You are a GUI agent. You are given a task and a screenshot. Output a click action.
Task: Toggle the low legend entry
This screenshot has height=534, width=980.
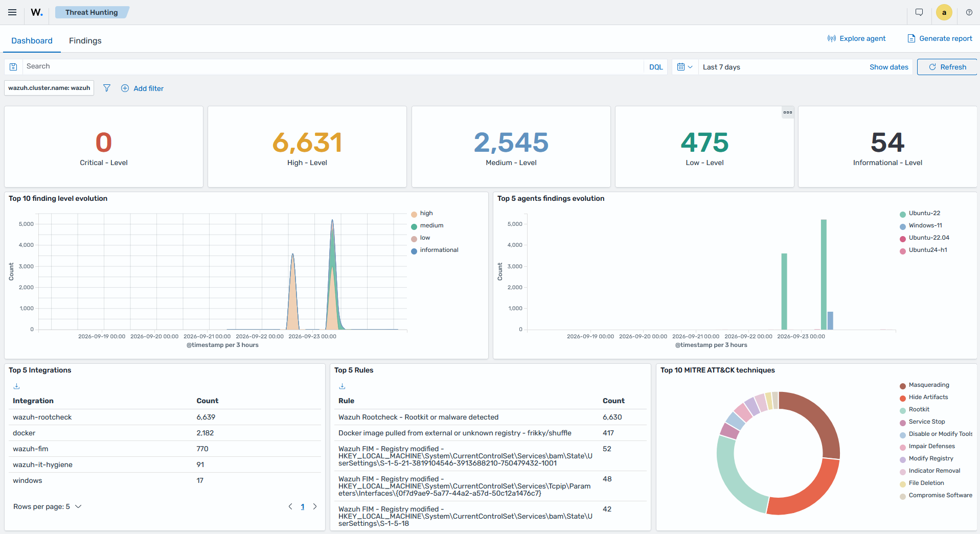pos(420,238)
